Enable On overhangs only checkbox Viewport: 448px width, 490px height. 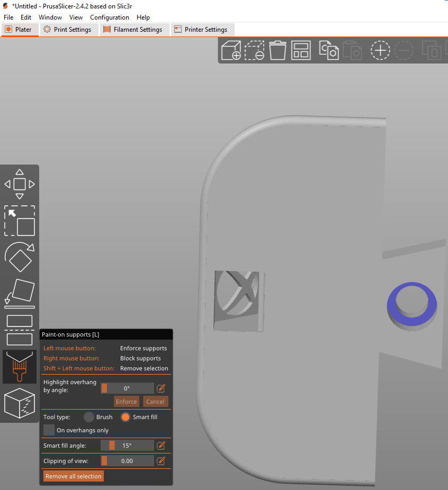point(49,430)
